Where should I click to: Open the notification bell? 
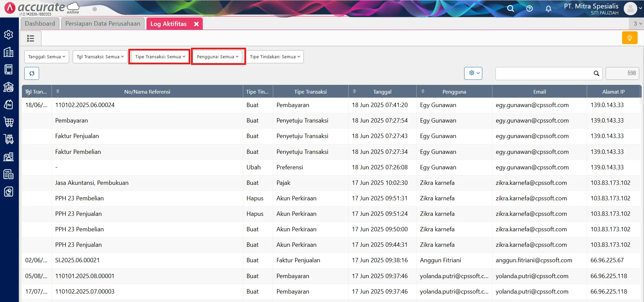pos(548,9)
